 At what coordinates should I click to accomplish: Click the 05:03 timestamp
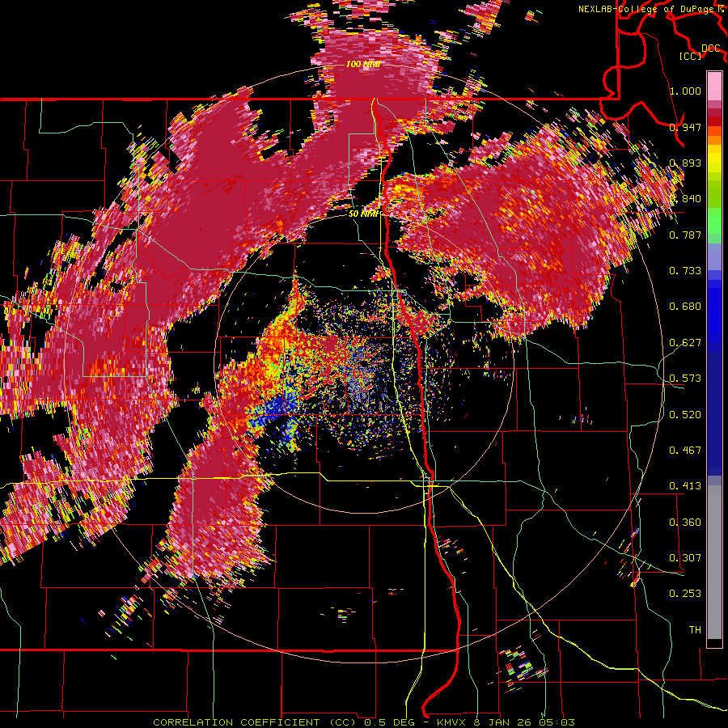click(557, 722)
